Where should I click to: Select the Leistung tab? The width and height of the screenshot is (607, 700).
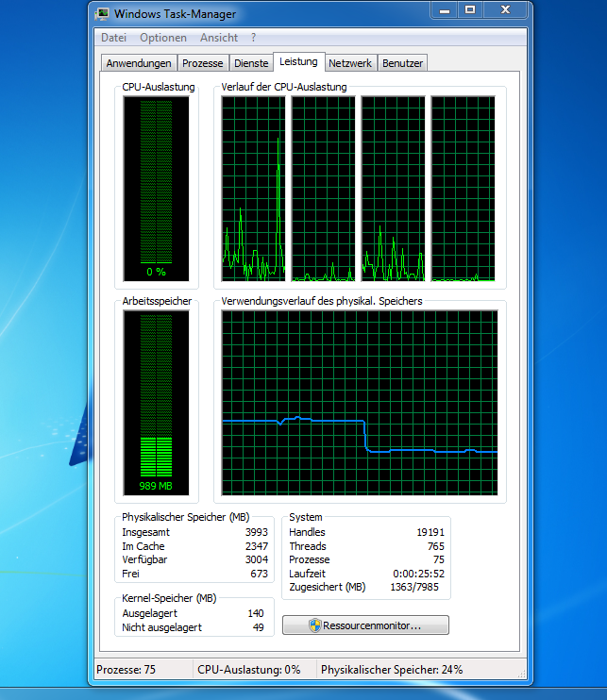[x=299, y=61]
